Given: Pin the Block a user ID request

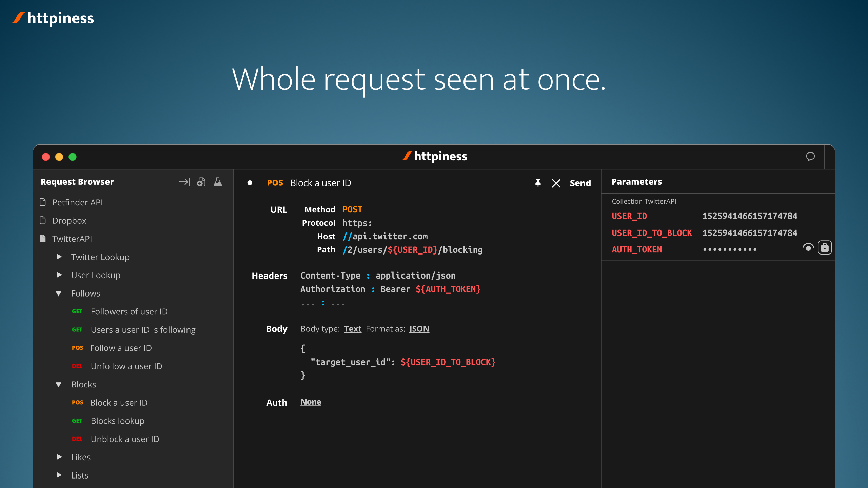Looking at the screenshot, I should click(x=538, y=183).
